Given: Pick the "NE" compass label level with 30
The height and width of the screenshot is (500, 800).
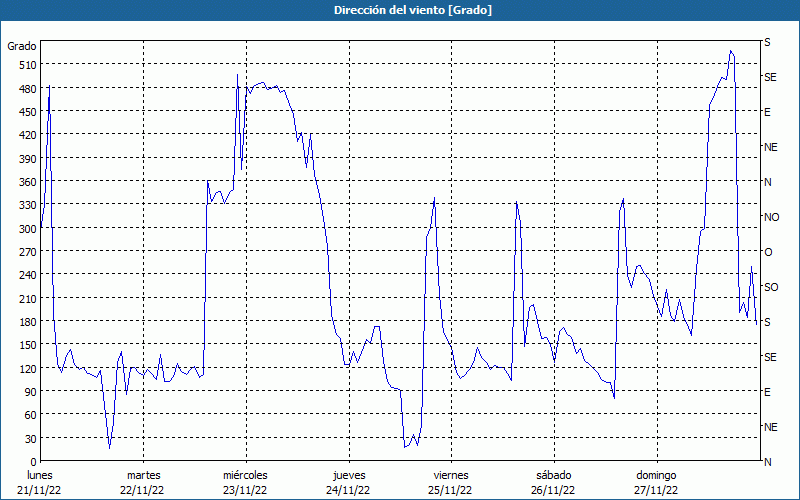Looking at the screenshot, I should pyautogui.click(x=770, y=427).
